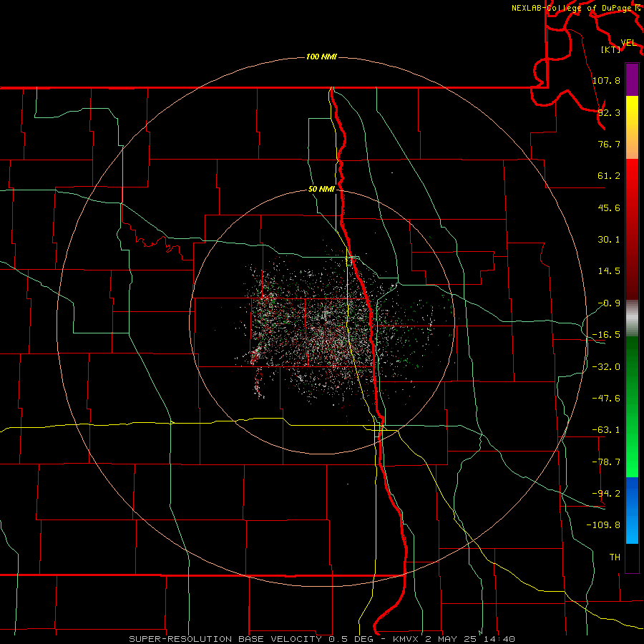Click the gray near-zero segment of color bar
This screenshot has height=644, width=644.
pos(632,318)
